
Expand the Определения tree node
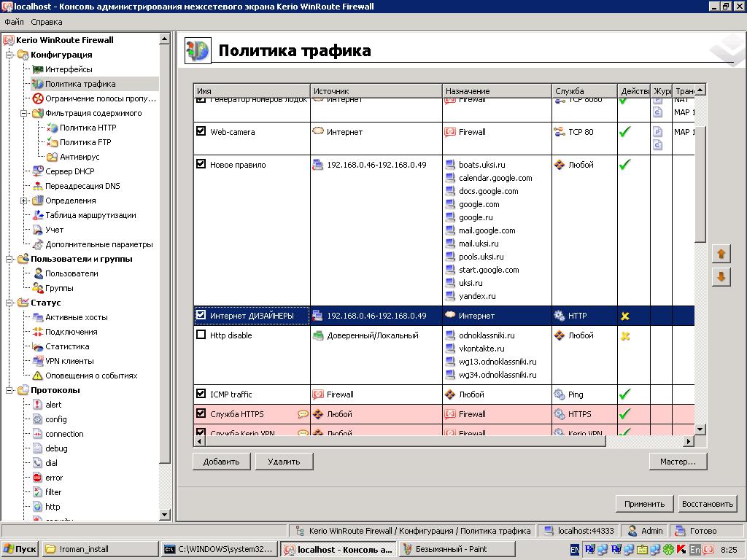tap(24, 201)
